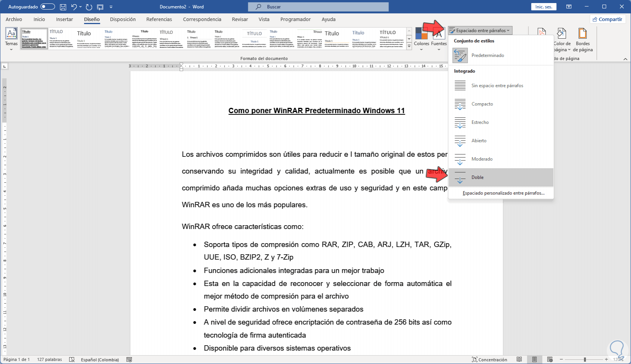Open the Fuentes theme fonts dropdown
This screenshot has width=631, height=364.
click(x=439, y=39)
